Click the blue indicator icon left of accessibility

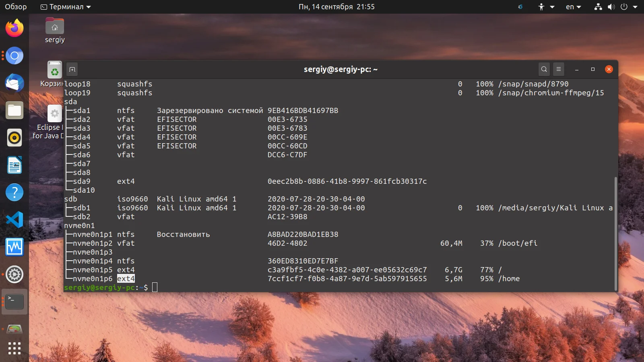520,7
